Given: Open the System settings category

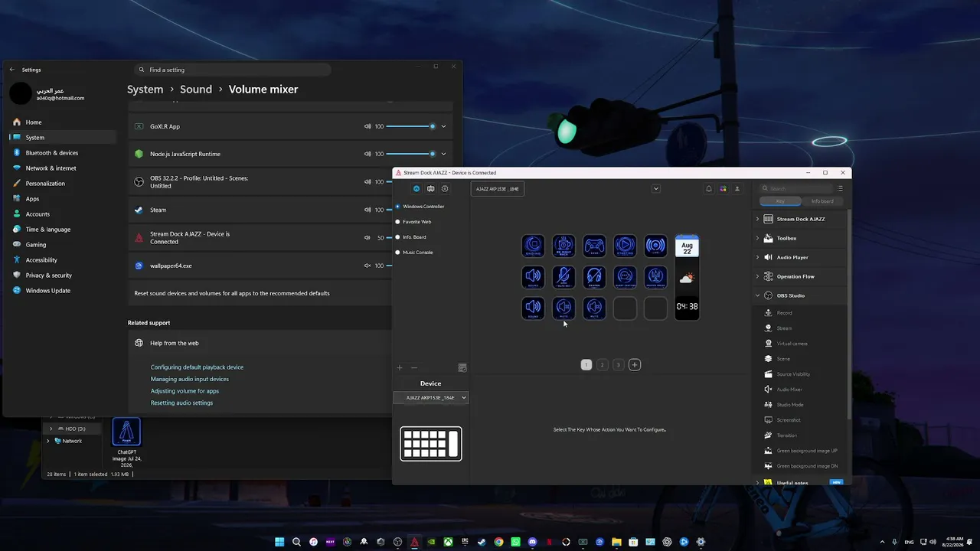Looking at the screenshot, I should (x=63, y=138).
